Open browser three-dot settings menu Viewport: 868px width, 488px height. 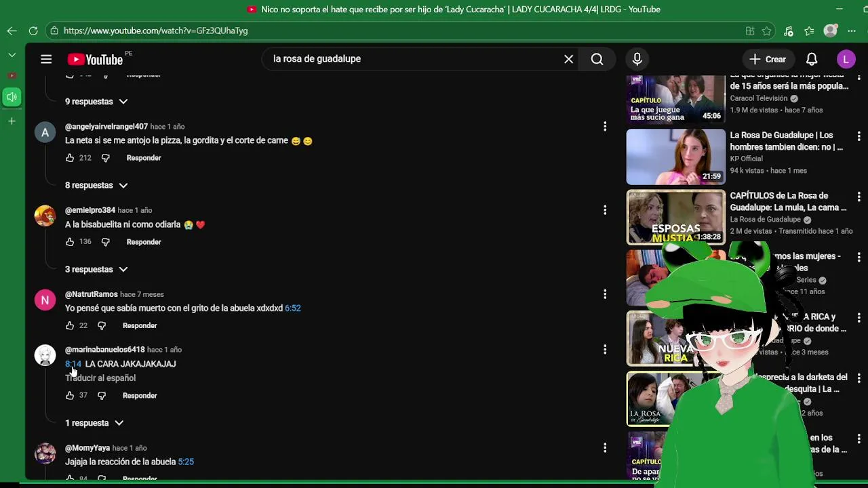pyautogui.click(x=852, y=30)
